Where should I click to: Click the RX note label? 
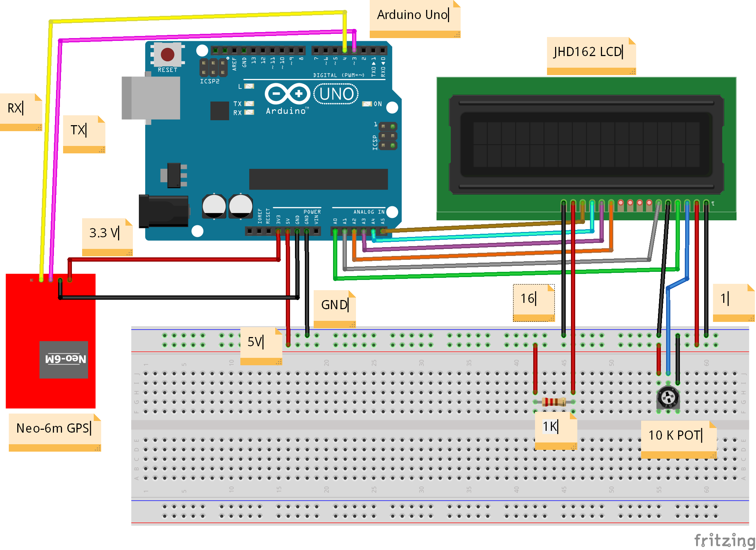point(20,112)
